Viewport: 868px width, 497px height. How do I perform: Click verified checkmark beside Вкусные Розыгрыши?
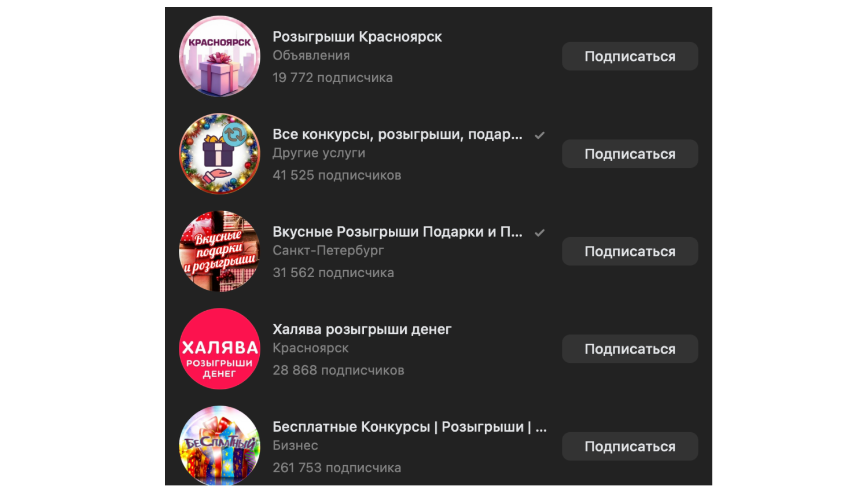(x=539, y=233)
